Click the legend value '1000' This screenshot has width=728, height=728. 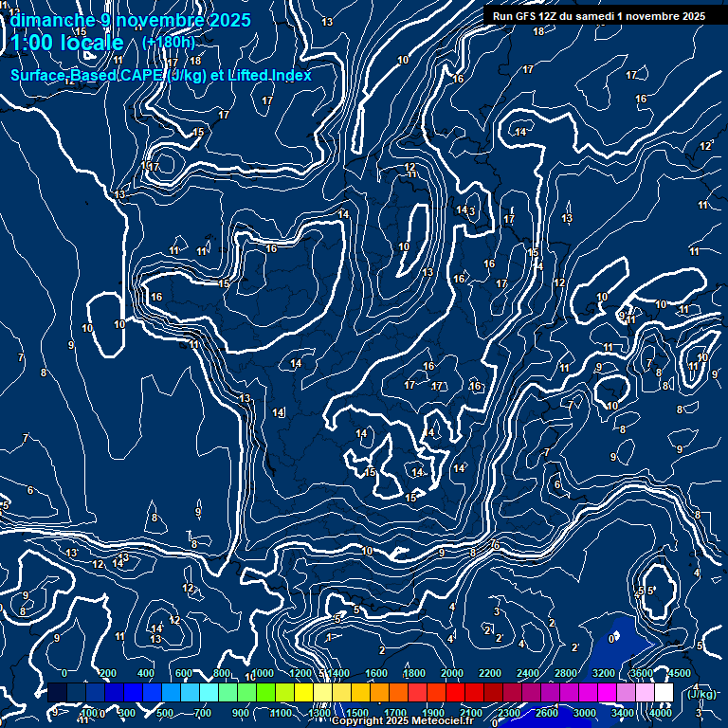(x=263, y=673)
